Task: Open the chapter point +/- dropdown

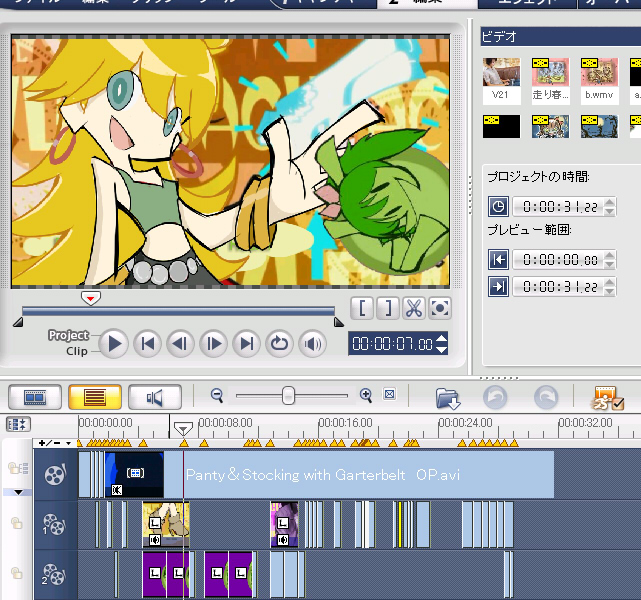Action: pyautogui.click(x=55, y=443)
